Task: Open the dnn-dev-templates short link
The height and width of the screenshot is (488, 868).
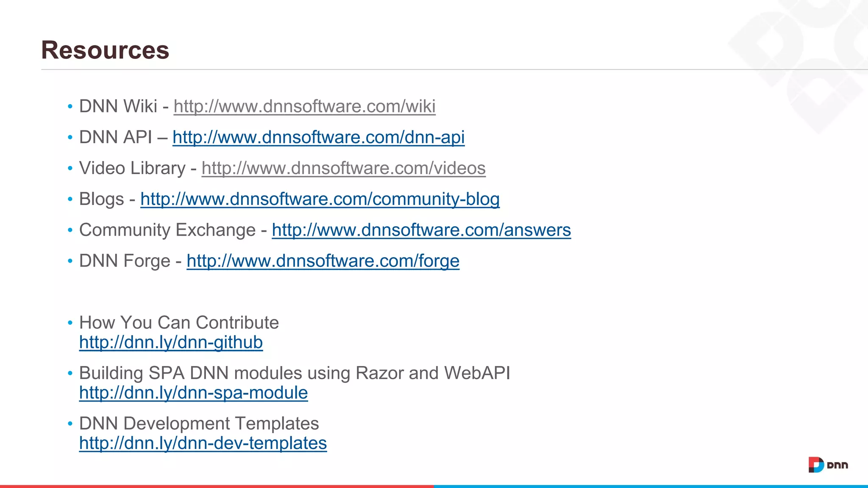Action: pyautogui.click(x=203, y=443)
